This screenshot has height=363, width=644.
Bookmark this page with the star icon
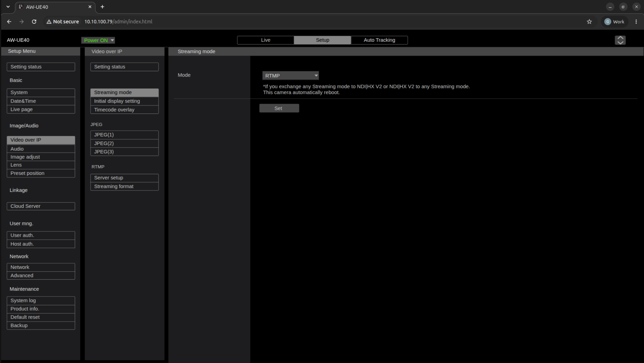pyautogui.click(x=589, y=22)
